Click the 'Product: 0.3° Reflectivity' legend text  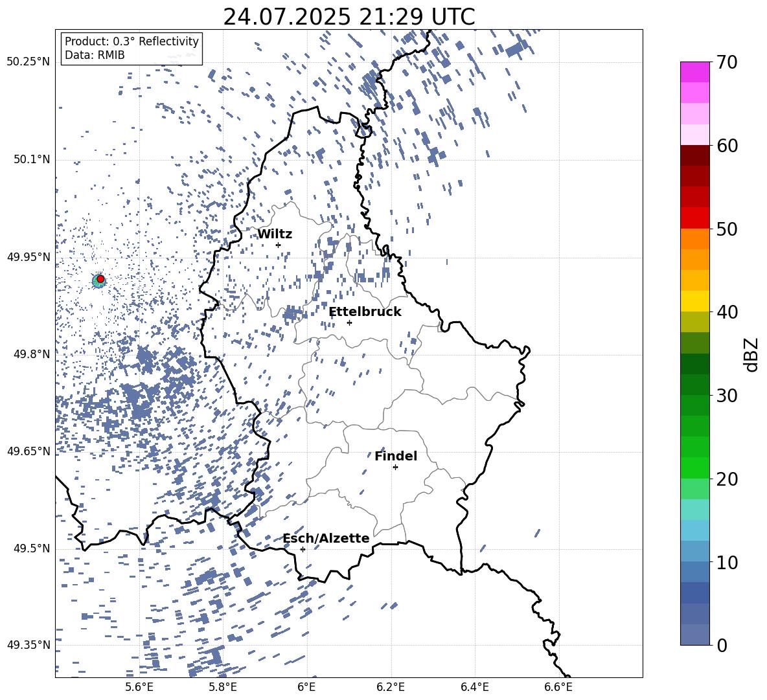pos(132,41)
